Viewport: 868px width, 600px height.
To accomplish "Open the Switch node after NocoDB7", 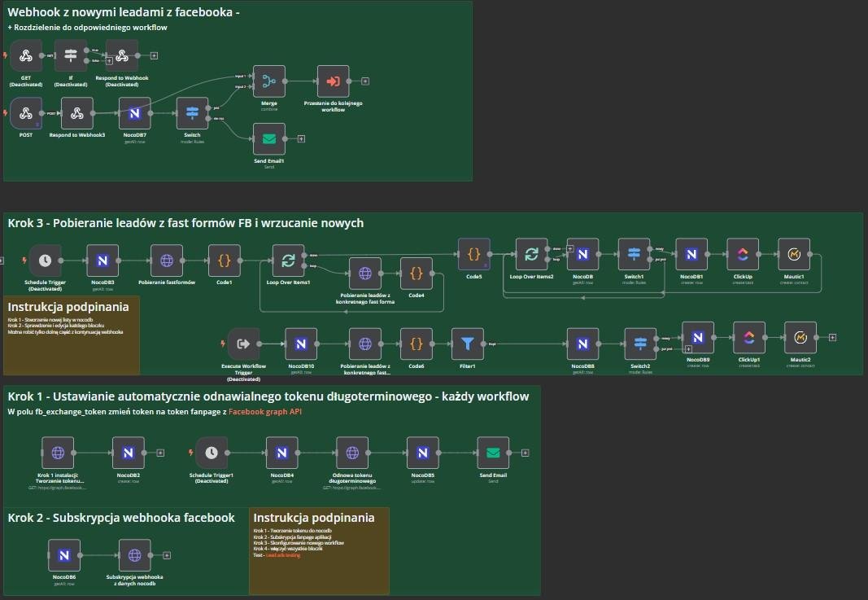I will point(192,114).
